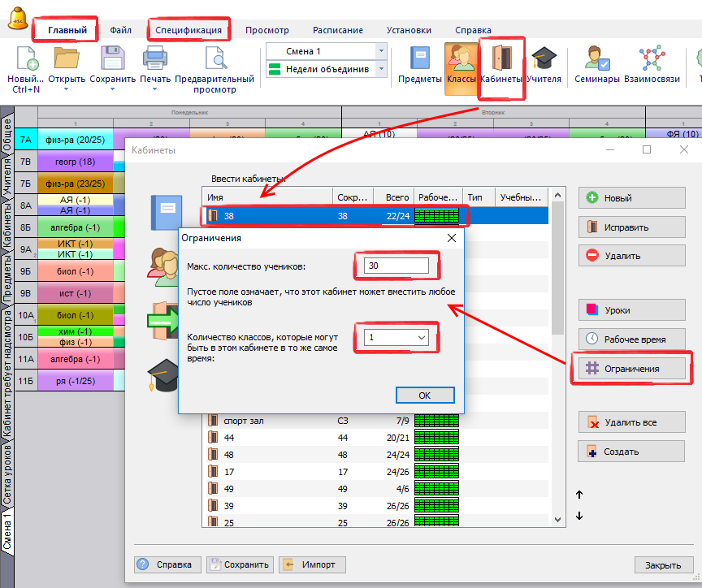
Task: Switch to the Расписание menu tab
Action: tap(337, 30)
